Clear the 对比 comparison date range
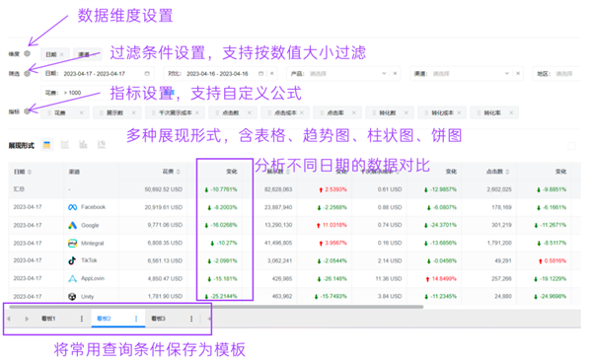The height and width of the screenshot is (364, 592). [x=272, y=73]
